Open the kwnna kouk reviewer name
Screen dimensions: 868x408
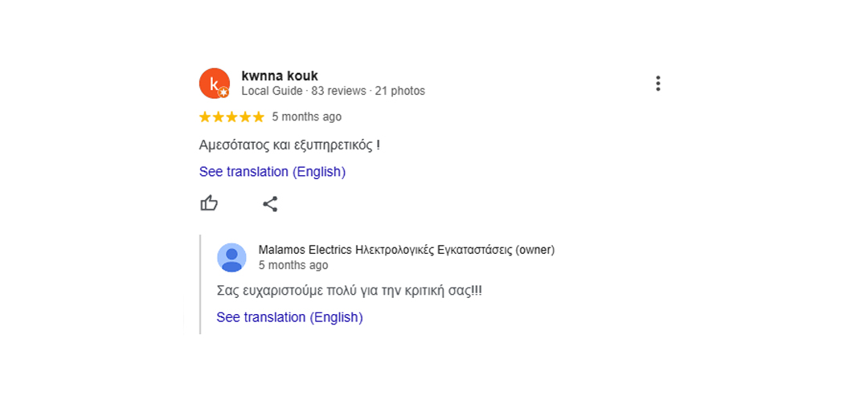click(x=280, y=76)
